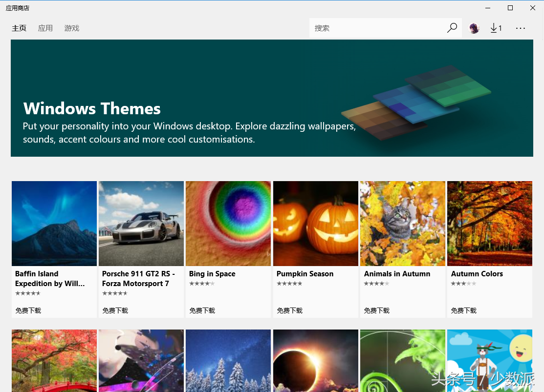Image resolution: width=544 pixels, height=392 pixels.
Task: Open the Windows Themes banner
Action: [x=272, y=98]
